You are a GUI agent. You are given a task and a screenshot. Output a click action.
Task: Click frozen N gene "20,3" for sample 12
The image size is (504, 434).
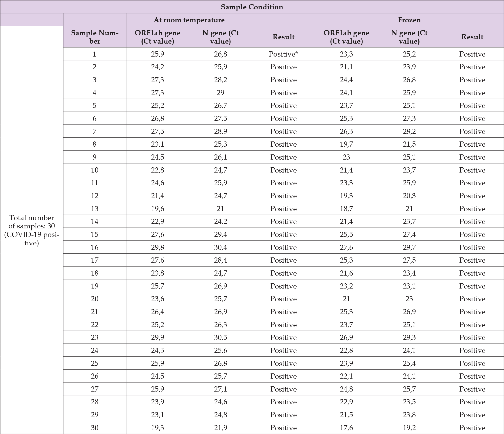[409, 196]
